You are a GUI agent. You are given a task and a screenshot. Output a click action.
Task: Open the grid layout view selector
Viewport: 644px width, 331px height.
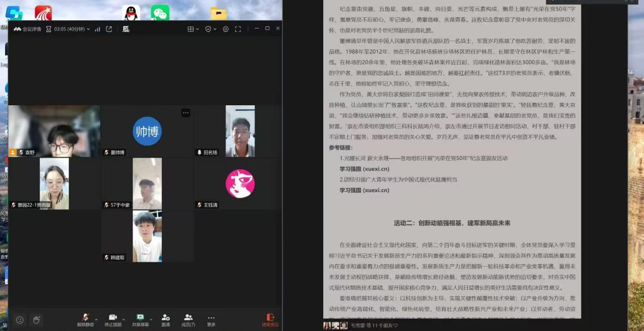[x=193, y=29]
